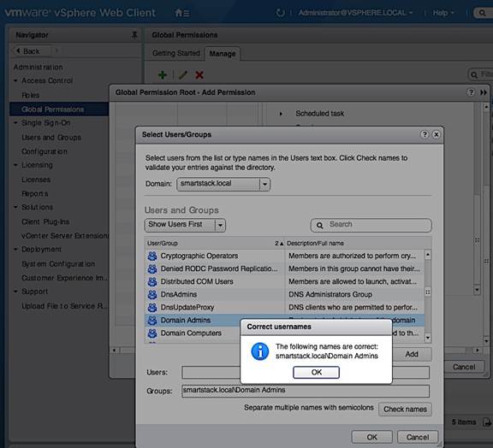Click the refresh icon in the header
Screen dimensions: 493x448
tap(280, 13)
